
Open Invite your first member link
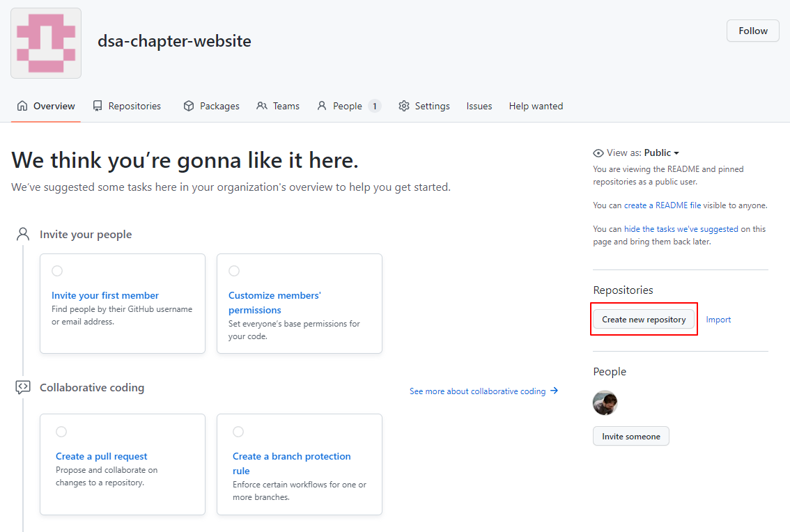[x=104, y=295]
